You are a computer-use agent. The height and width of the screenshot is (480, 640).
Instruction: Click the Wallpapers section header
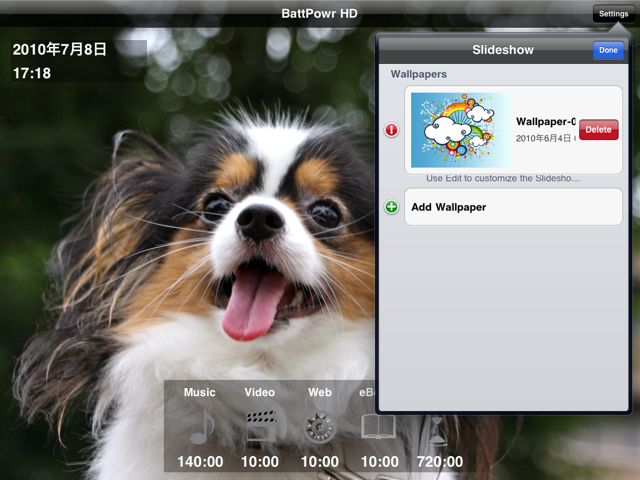pos(418,74)
